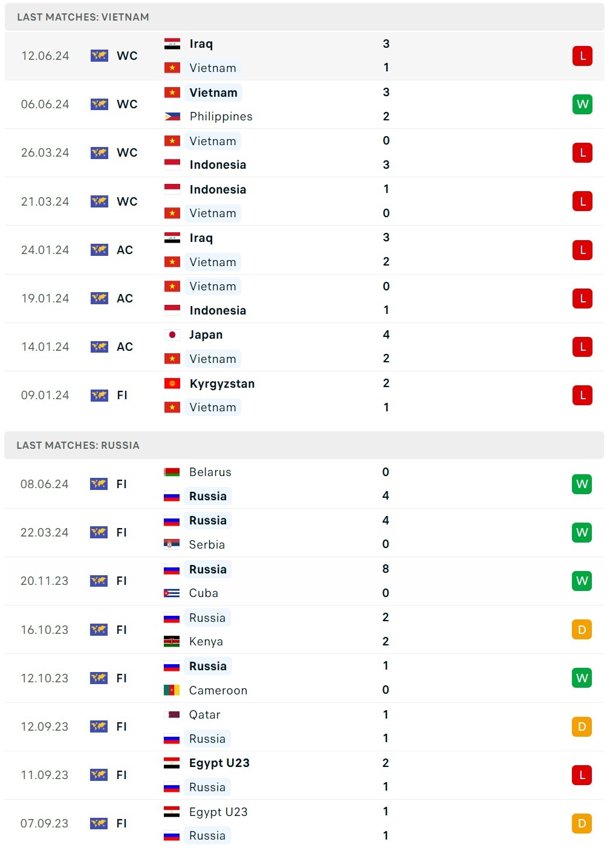Click the Japan flag icon
Viewport: 610px width, 868px height.
point(172,335)
